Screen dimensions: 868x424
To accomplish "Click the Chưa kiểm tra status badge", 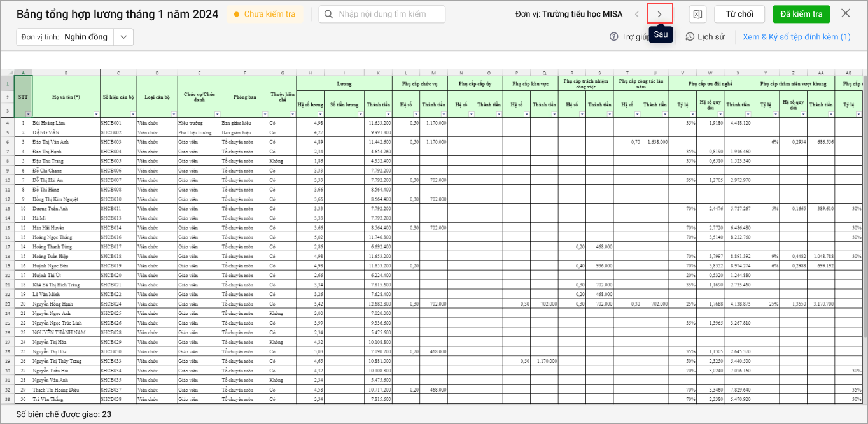I will [265, 14].
